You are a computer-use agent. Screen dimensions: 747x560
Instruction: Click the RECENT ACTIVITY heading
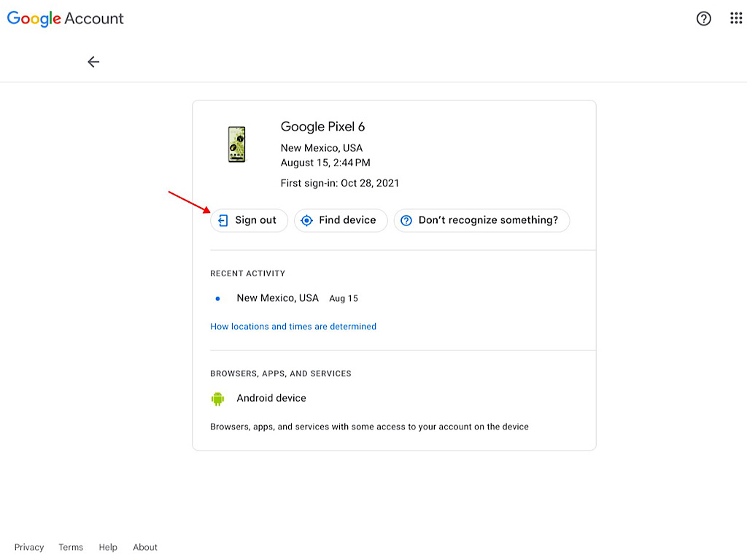pos(248,273)
